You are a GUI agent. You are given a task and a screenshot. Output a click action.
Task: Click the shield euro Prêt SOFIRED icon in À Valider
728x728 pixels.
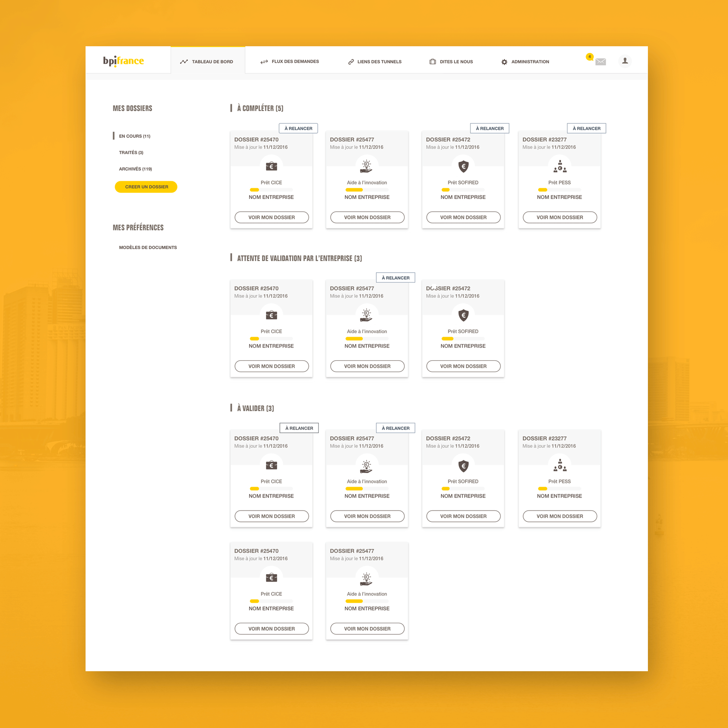tap(463, 466)
